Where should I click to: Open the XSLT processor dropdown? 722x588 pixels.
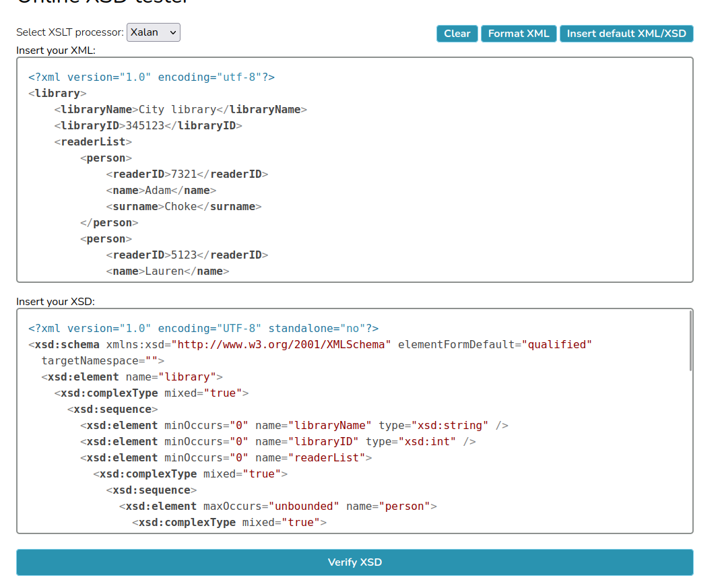[153, 32]
